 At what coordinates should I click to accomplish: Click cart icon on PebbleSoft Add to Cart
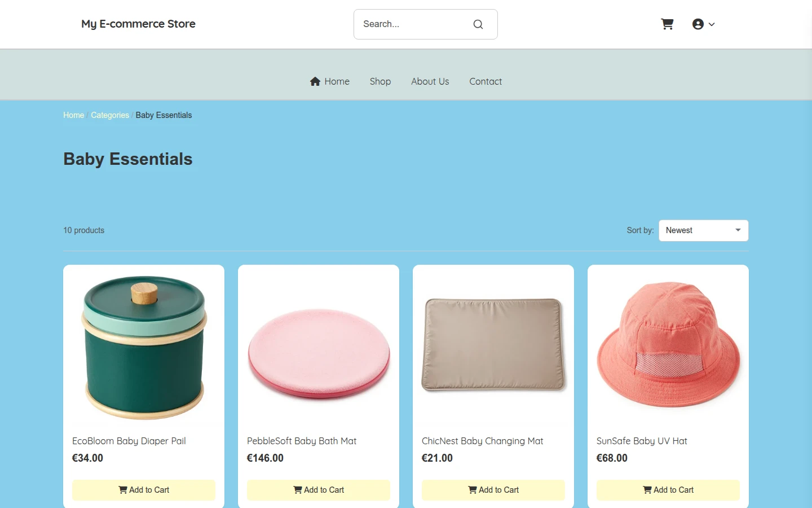pos(297,490)
